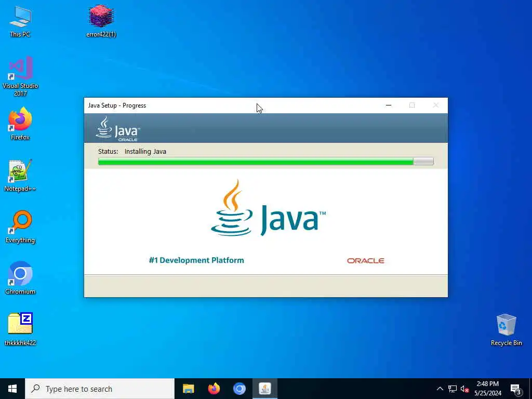Viewport: 532px width, 399px height.
Task: Launch Firefox from the taskbar
Action: tap(214, 389)
